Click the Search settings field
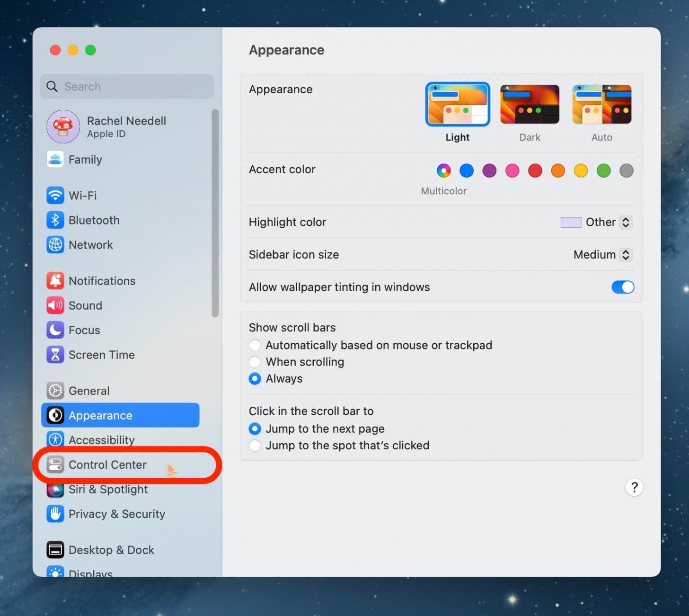This screenshot has height=616, width=689. (x=127, y=86)
